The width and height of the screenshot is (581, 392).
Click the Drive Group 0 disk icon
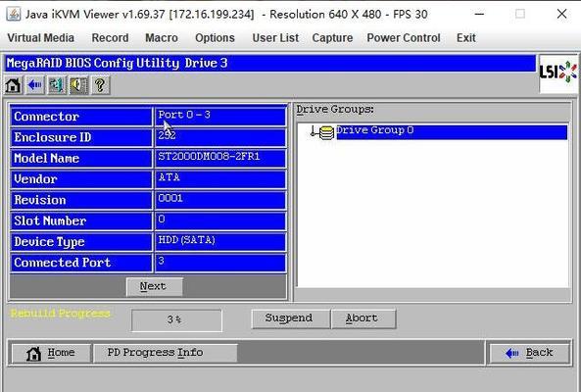(x=326, y=132)
